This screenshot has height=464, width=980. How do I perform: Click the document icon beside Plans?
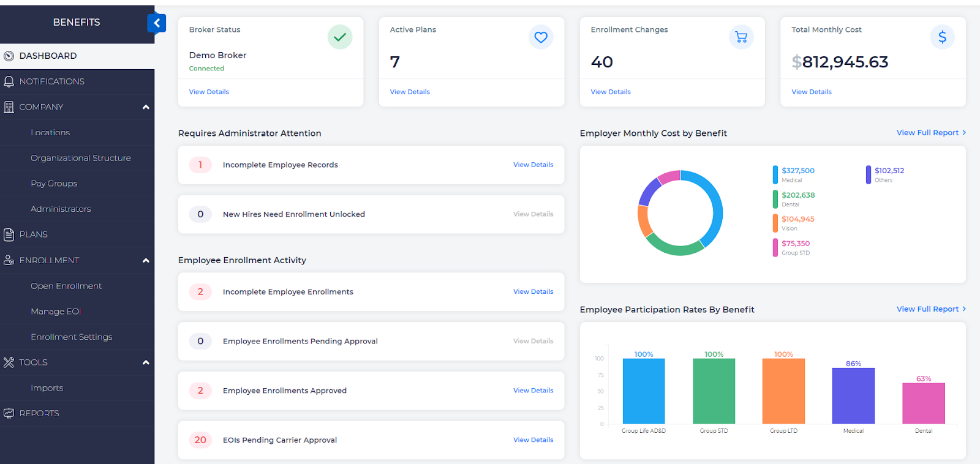point(9,234)
